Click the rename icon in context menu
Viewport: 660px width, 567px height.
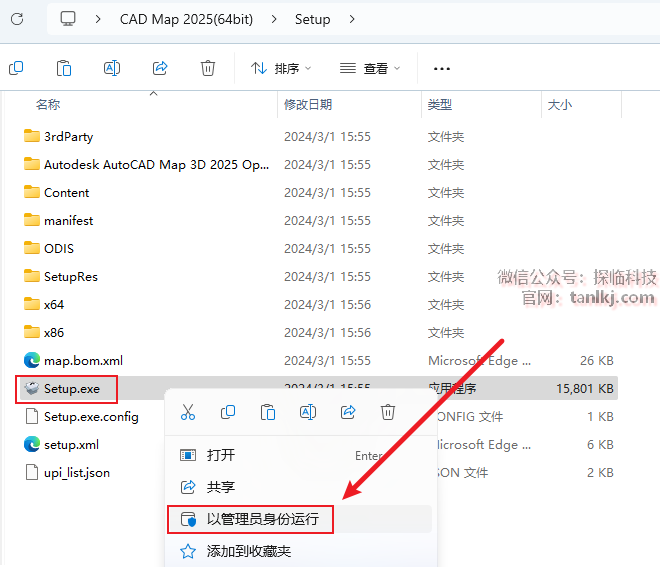(308, 412)
